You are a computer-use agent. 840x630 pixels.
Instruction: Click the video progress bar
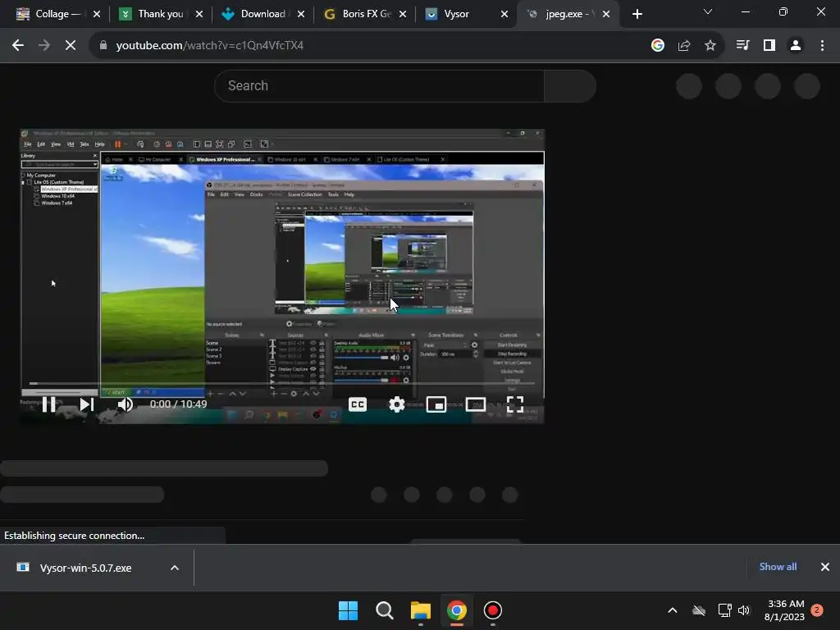(x=282, y=384)
